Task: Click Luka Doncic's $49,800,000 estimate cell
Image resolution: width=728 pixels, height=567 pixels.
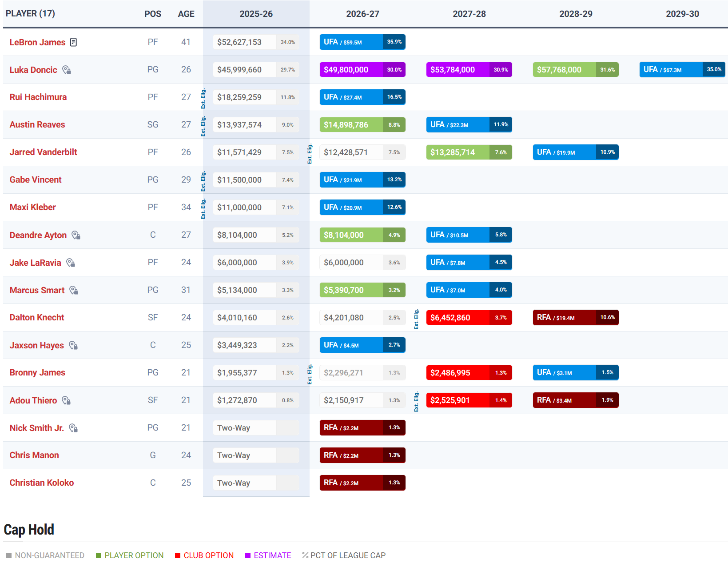Action: (363, 70)
